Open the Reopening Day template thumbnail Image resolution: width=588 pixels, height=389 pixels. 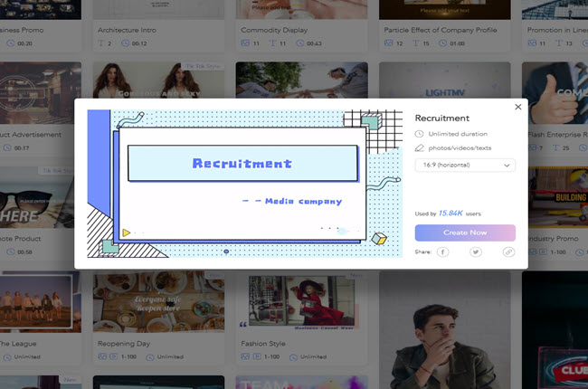pyautogui.click(x=158, y=302)
